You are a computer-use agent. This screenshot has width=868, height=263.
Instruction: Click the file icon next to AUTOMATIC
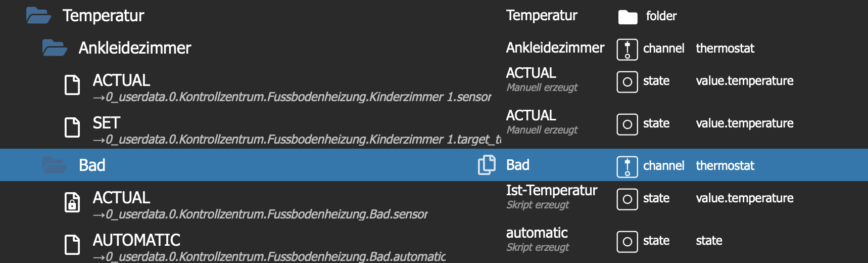point(72,245)
